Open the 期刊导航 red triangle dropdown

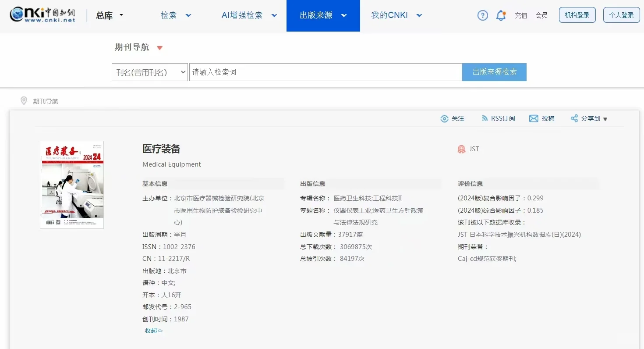tap(160, 47)
